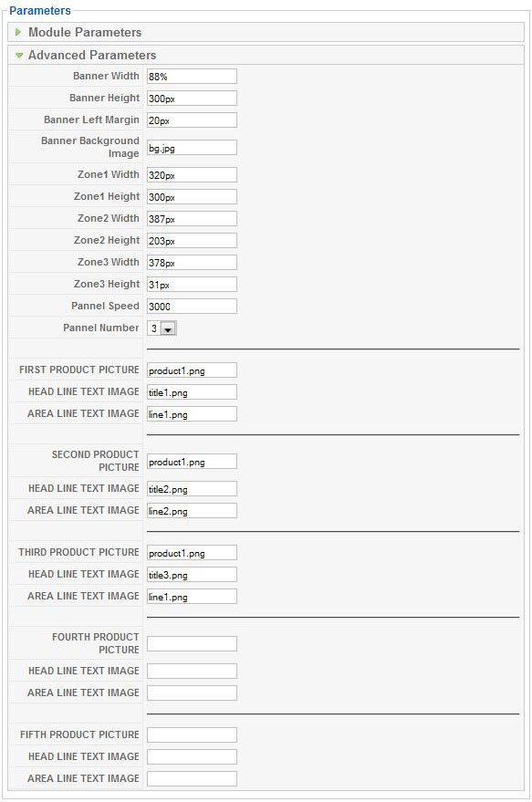
Task: Collapse the Advanced Parameters section arrow
Action: tap(19, 56)
